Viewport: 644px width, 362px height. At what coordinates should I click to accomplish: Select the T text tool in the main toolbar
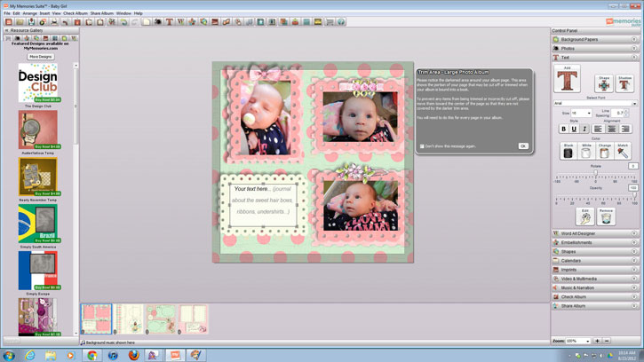click(169, 22)
